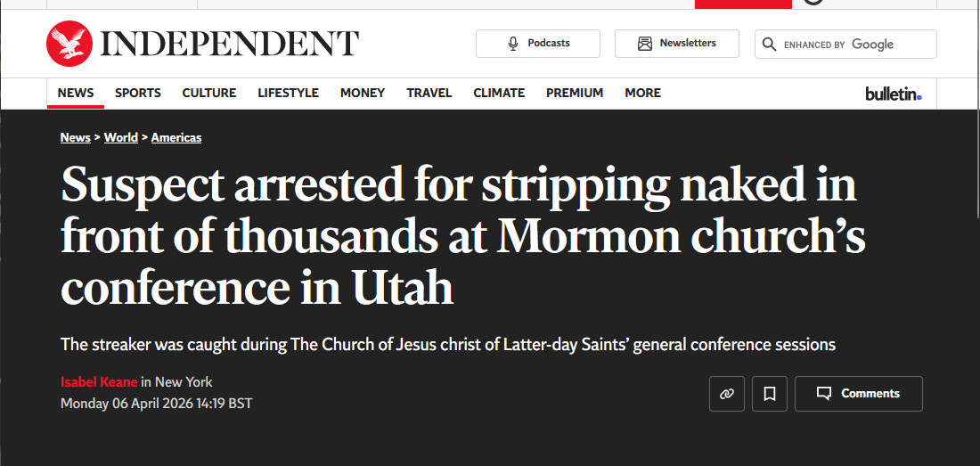Open author Isabel Keane's page
Image resolution: width=980 pixels, height=466 pixels.
tap(99, 382)
